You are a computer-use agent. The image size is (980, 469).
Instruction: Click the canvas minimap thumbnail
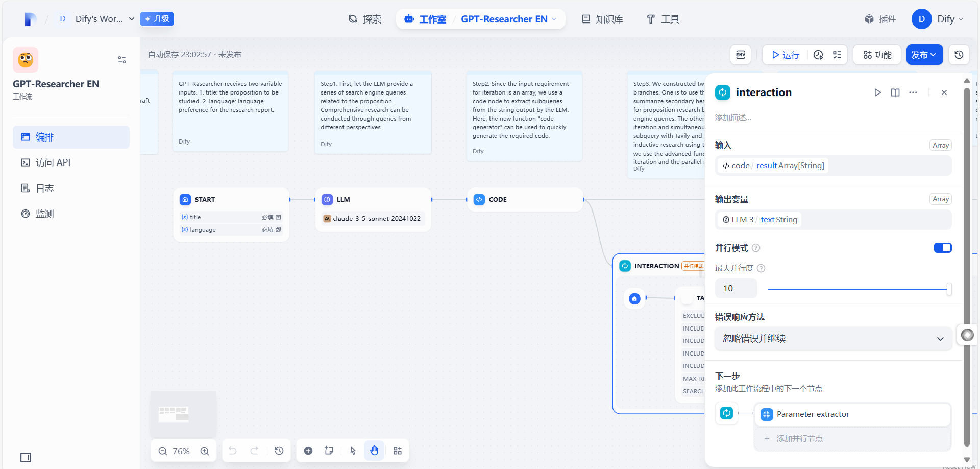184,414
